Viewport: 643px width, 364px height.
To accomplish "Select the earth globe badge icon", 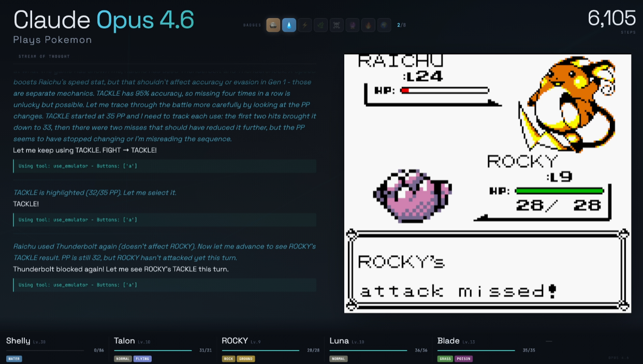I will (384, 25).
